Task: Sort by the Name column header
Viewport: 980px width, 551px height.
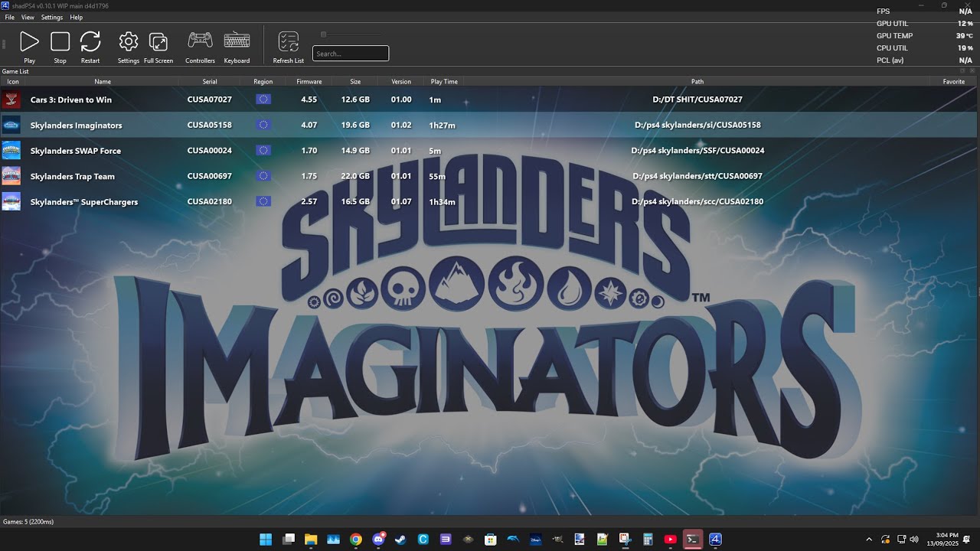Action: [x=103, y=81]
